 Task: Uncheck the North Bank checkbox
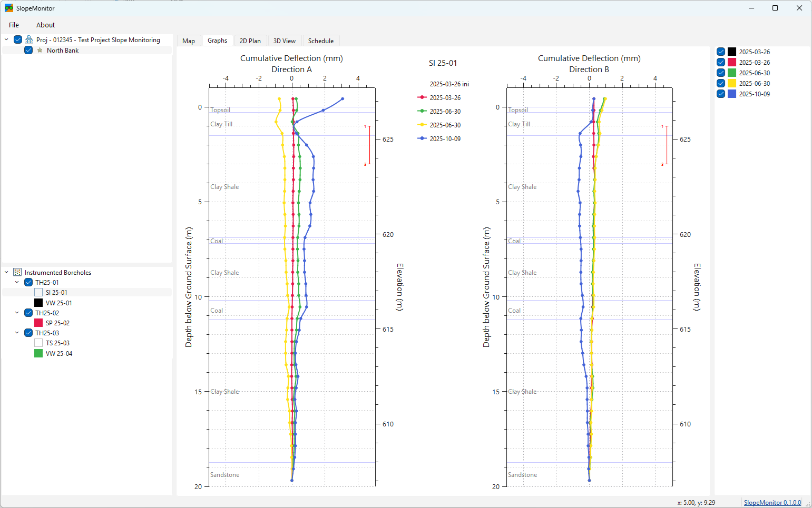tap(28, 51)
